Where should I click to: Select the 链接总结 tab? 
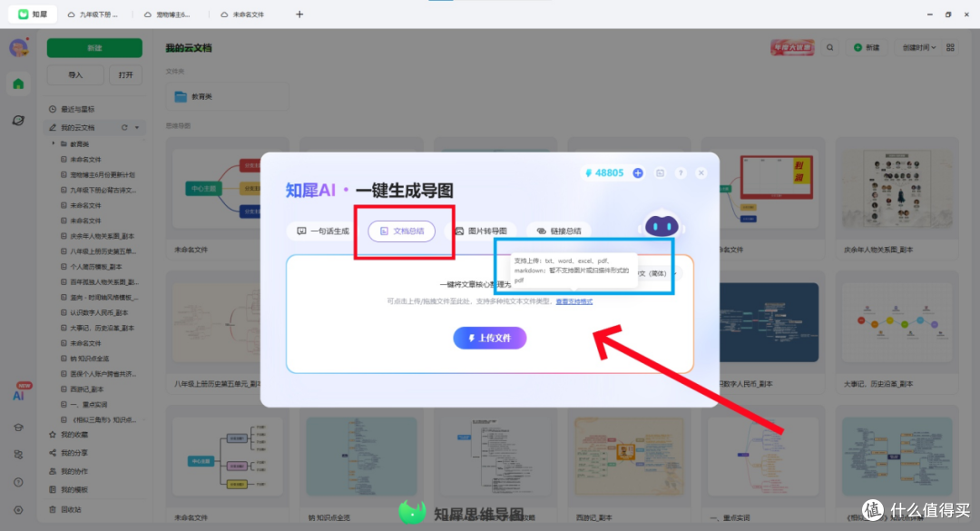(560, 231)
